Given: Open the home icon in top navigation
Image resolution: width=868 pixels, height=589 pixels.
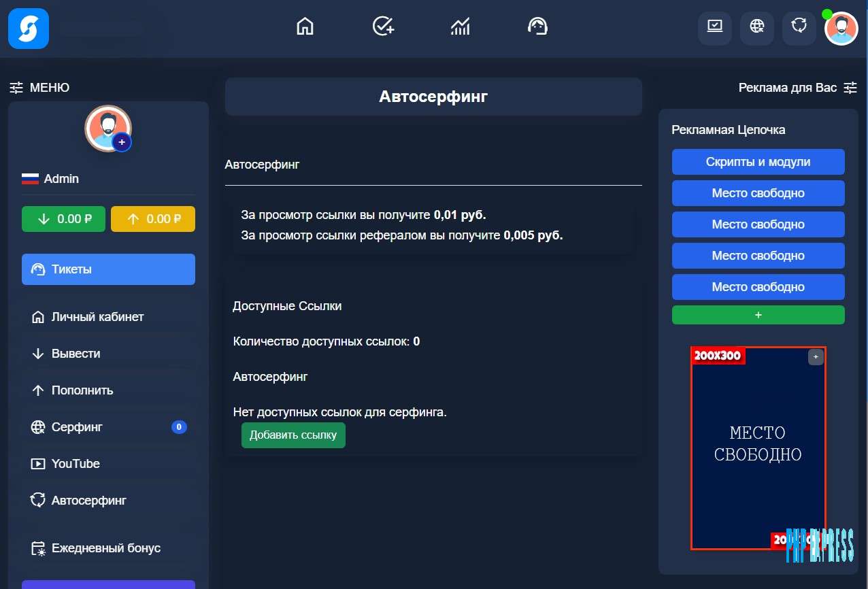Looking at the screenshot, I should [305, 27].
